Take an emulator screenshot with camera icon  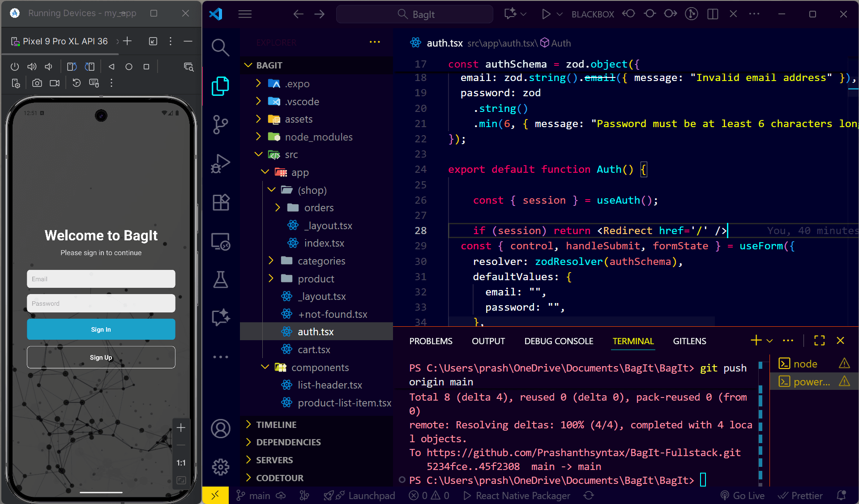tap(37, 83)
